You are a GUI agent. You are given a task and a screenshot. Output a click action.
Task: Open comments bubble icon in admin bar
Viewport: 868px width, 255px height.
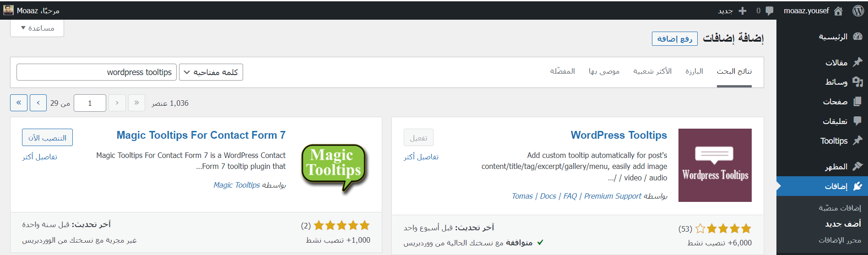tap(770, 11)
